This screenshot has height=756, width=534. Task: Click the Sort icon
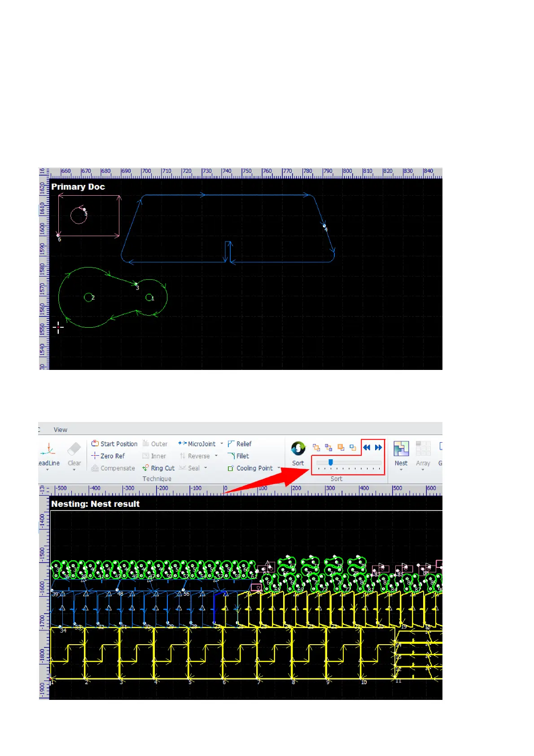[x=298, y=448]
